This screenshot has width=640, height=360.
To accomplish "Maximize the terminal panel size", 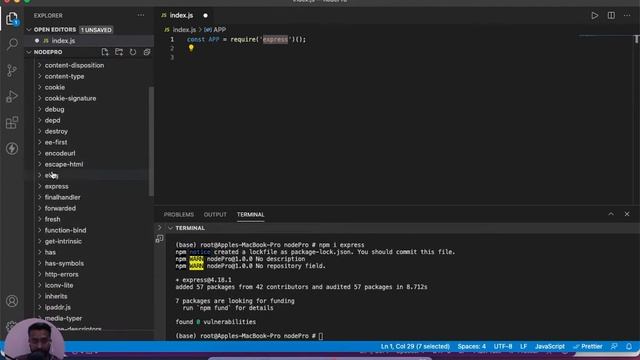I will click(611, 214).
